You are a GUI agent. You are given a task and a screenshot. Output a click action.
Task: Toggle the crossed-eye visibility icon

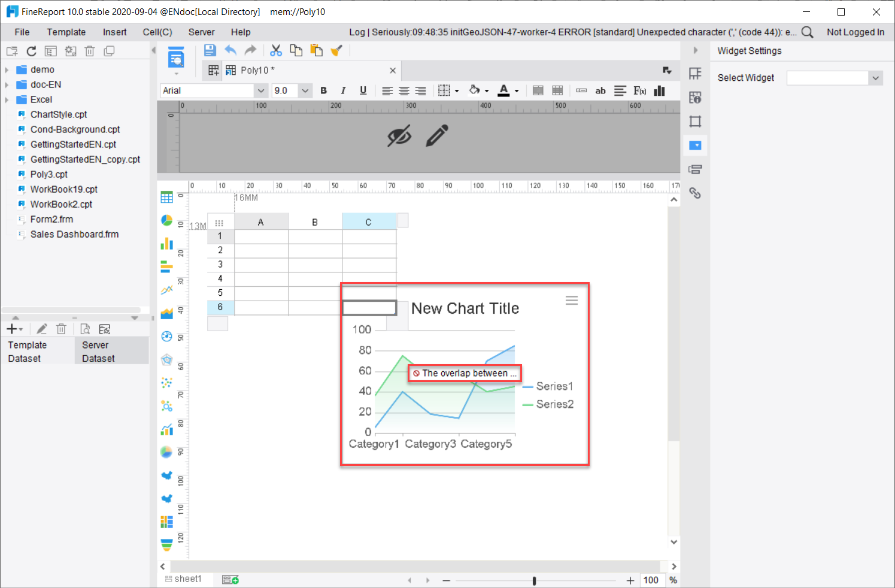399,136
